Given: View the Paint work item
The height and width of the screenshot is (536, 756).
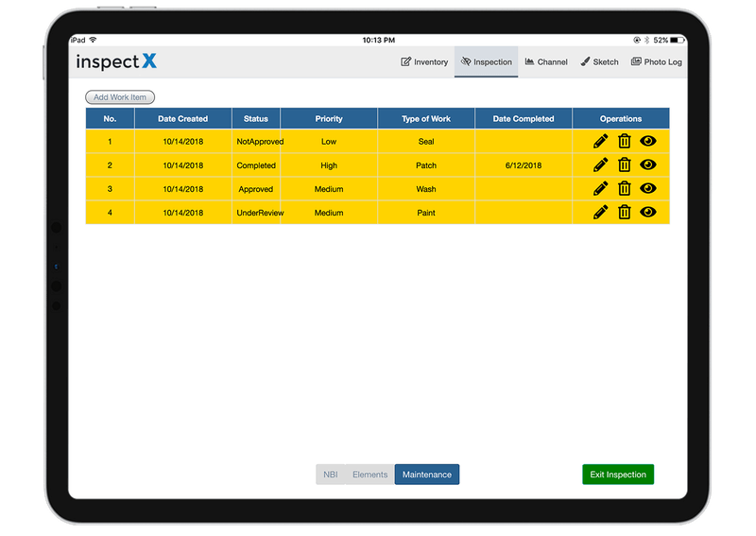Looking at the screenshot, I should coord(648,212).
